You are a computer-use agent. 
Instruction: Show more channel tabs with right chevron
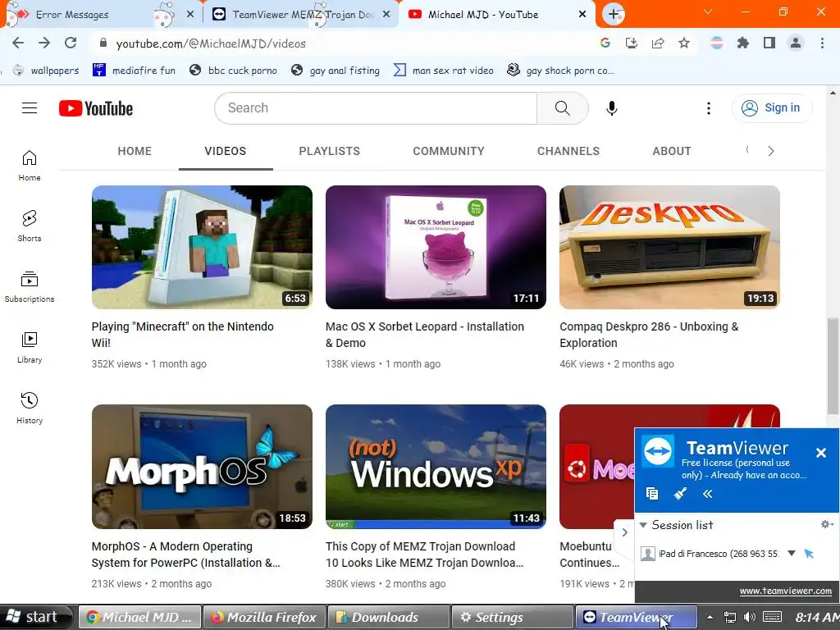pos(771,151)
